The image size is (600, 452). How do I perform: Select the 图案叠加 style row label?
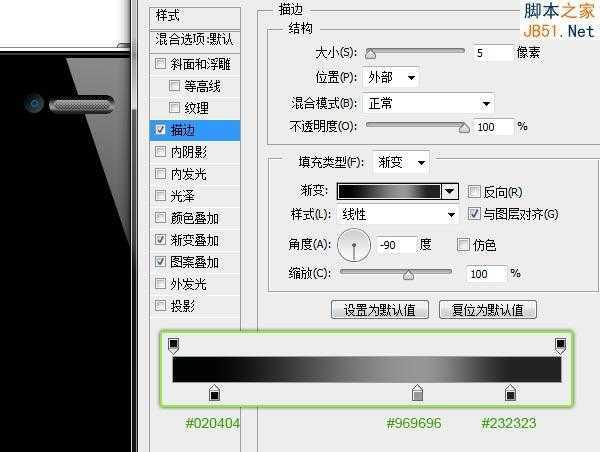click(194, 262)
